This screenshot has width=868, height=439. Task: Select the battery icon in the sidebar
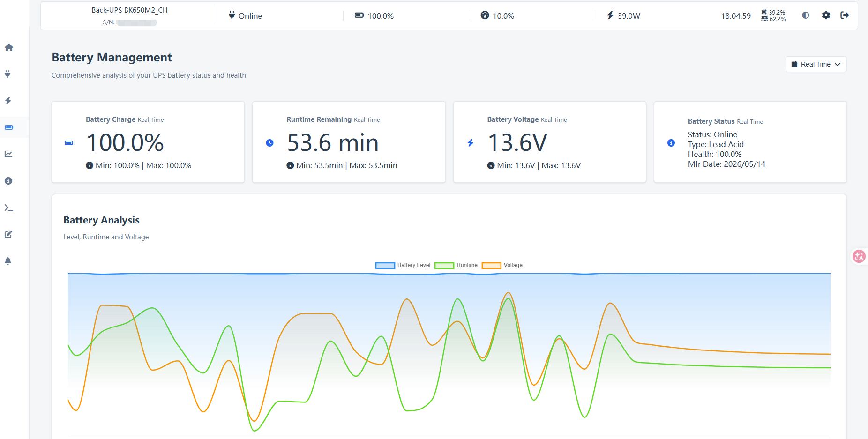point(9,127)
